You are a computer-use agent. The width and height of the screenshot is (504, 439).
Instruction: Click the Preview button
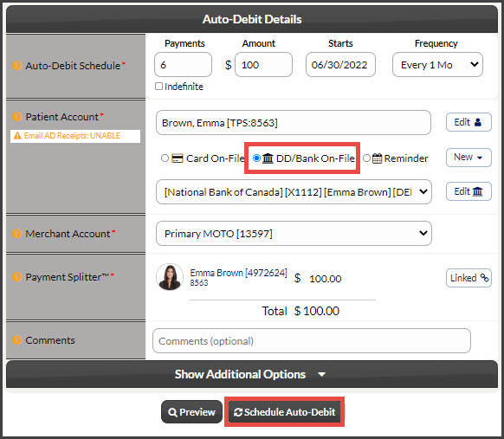pos(191,412)
